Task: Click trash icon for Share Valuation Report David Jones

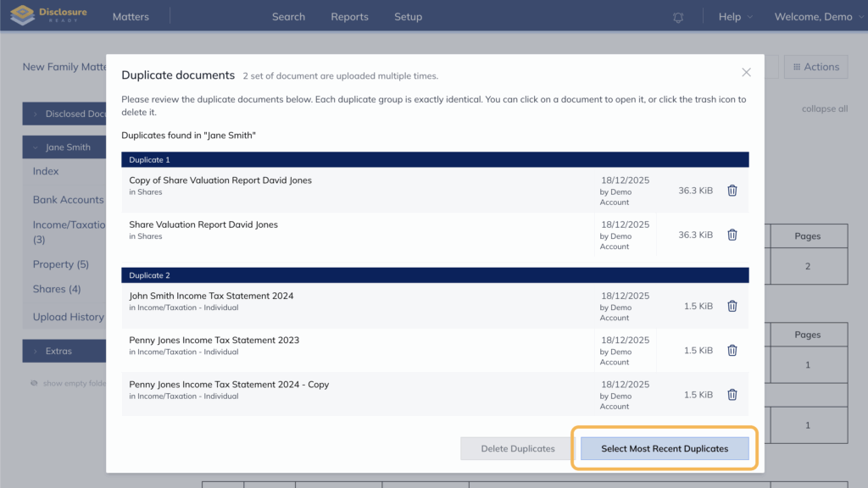Action: 732,235
